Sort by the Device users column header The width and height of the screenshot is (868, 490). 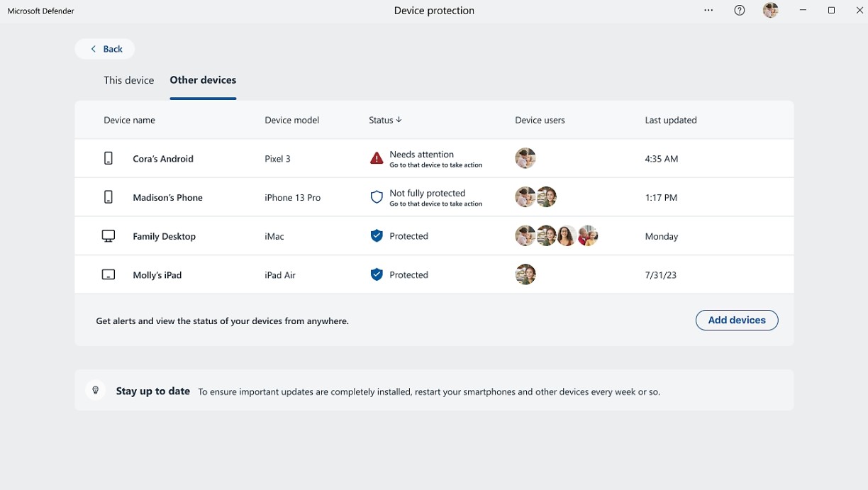click(x=540, y=120)
